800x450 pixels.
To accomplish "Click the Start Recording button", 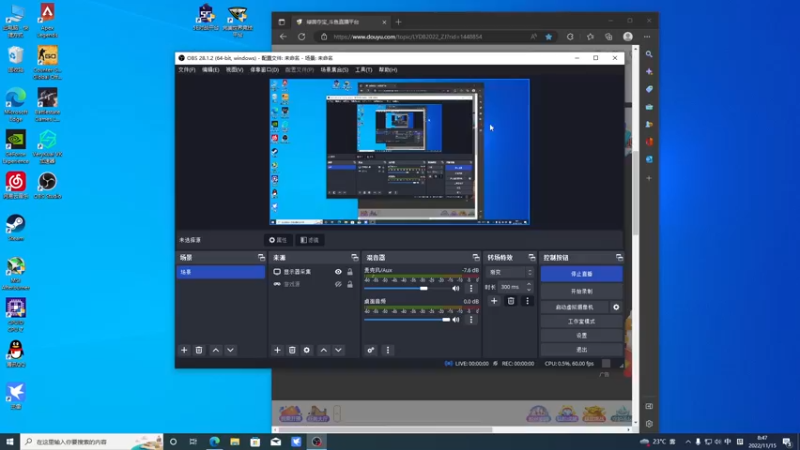I will point(581,291).
